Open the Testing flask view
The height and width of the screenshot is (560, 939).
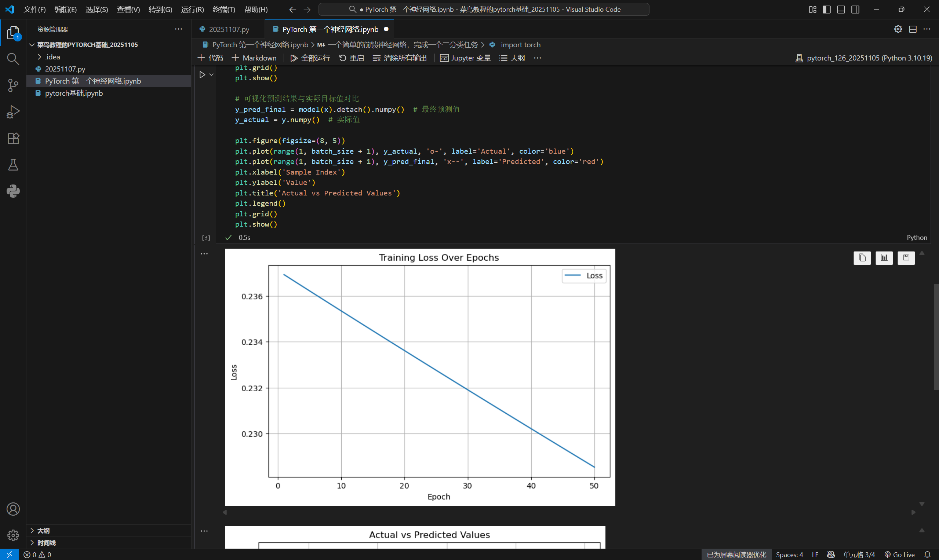point(13,165)
